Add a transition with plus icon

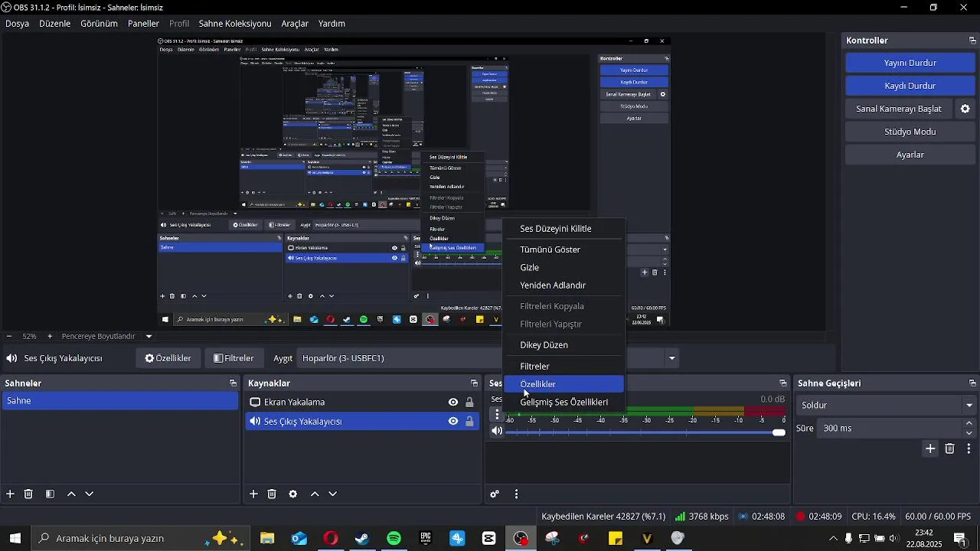click(x=930, y=449)
